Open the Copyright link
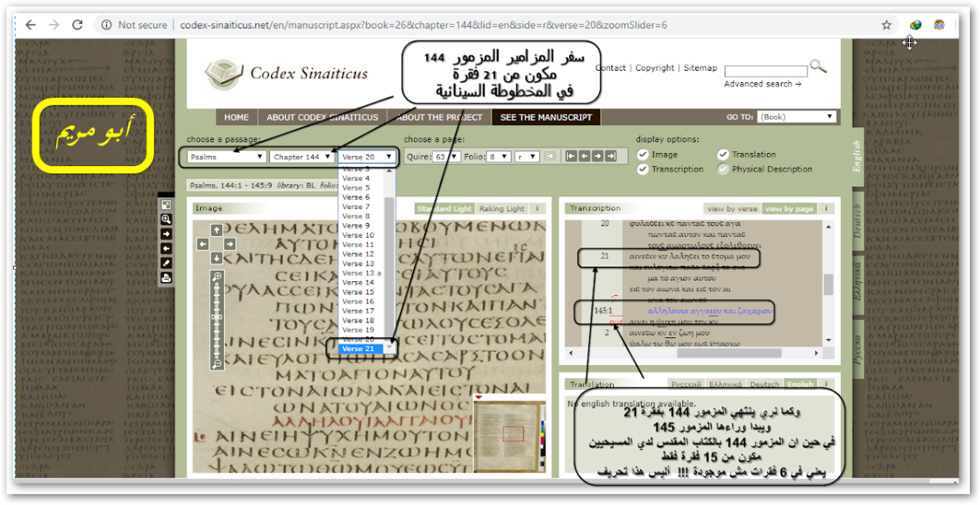 (x=655, y=68)
